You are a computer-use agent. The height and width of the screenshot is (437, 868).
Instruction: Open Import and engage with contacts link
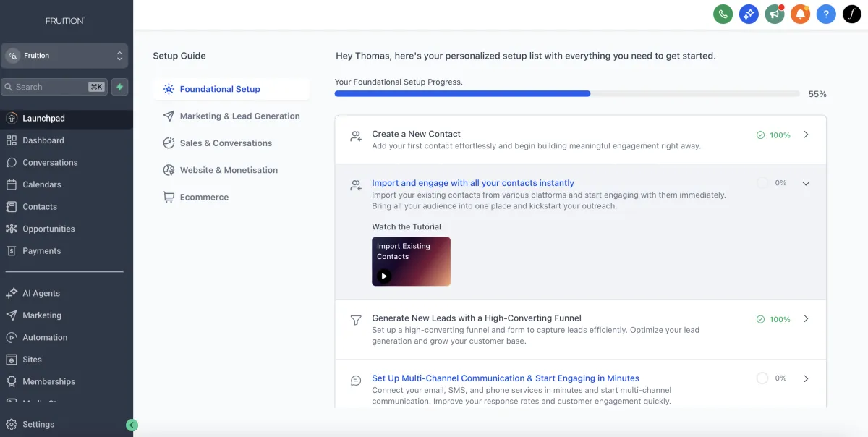click(x=473, y=183)
